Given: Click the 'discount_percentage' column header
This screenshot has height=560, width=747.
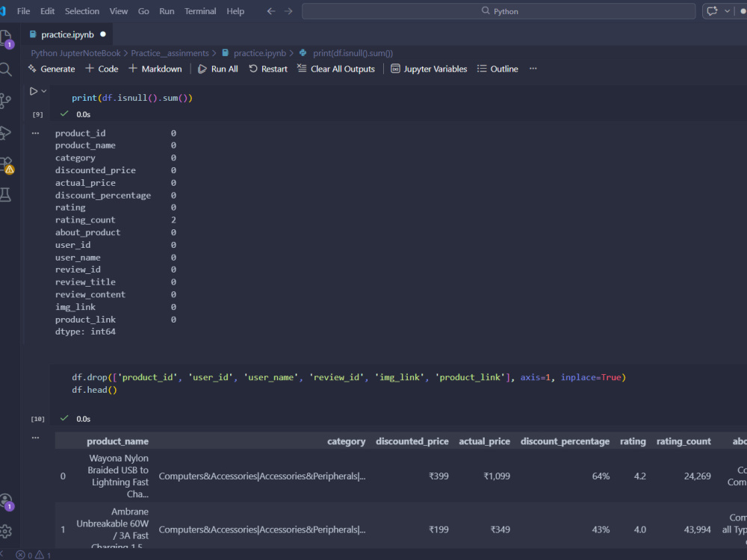Looking at the screenshot, I should pyautogui.click(x=565, y=441).
